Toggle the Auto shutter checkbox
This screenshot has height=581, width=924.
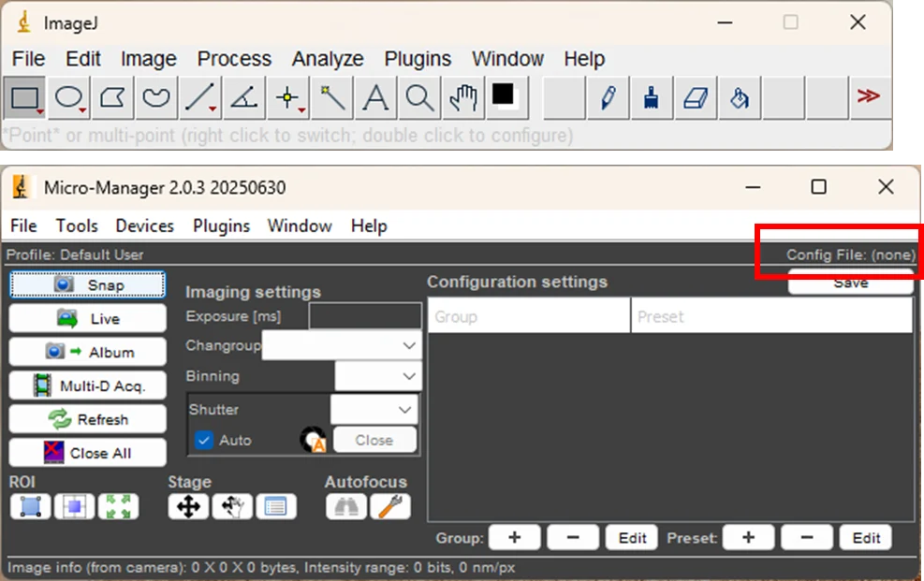point(204,440)
